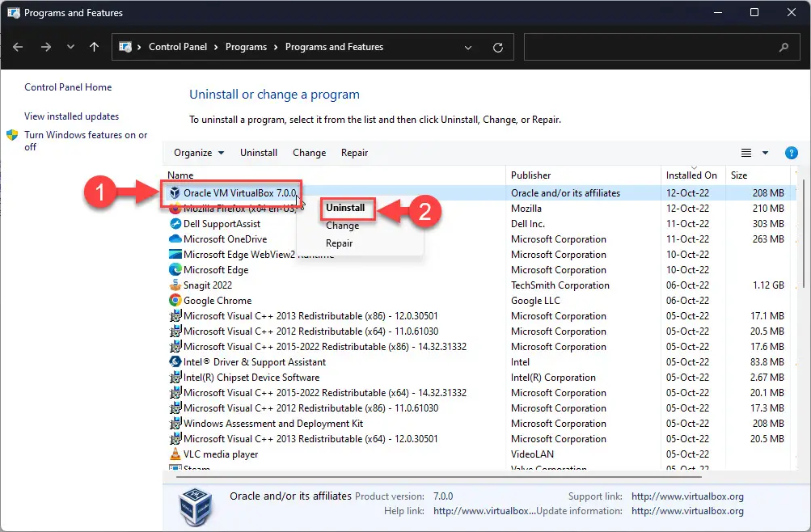Click the vertical scrollbar of the program list
Screen dimensions: 811x532
pos(803,234)
